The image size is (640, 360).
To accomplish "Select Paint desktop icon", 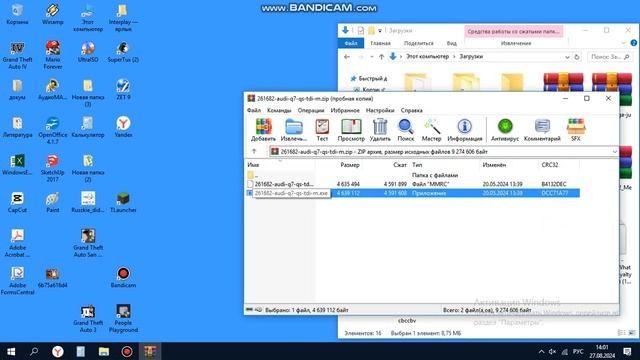I will 53,202.
